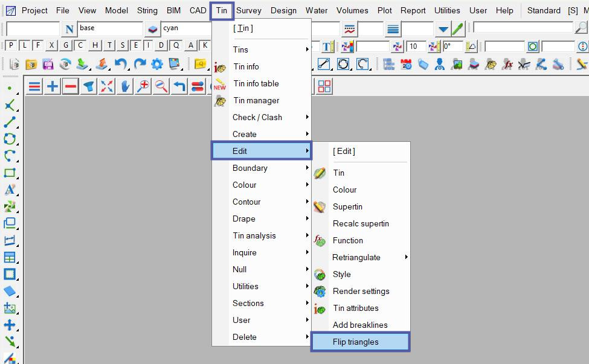Choose Flip triangles from Edit submenu
The width and height of the screenshot is (589, 364).
click(361, 342)
